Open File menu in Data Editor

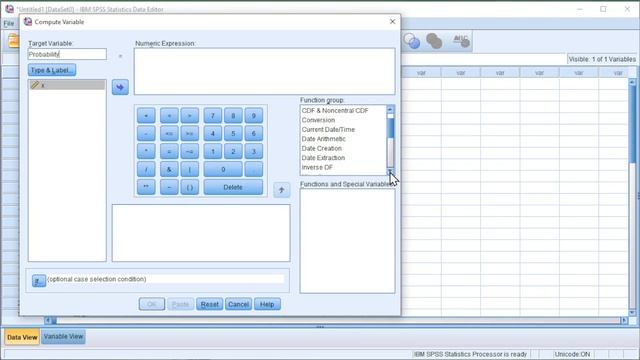(x=9, y=24)
